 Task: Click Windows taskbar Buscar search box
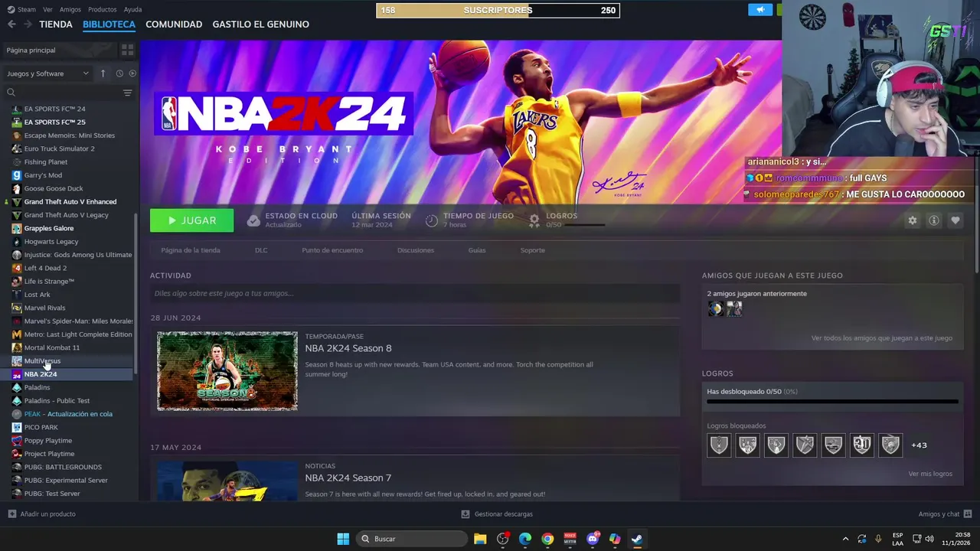[413, 539]
